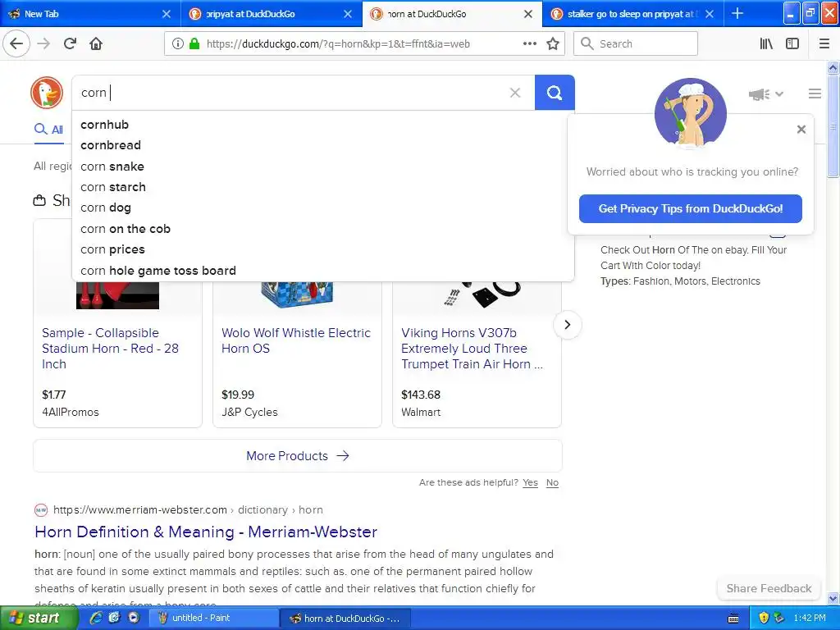Go to the Firefox home page icon
The width and height of the screenshot is (840, 630).
click(96, 44)
